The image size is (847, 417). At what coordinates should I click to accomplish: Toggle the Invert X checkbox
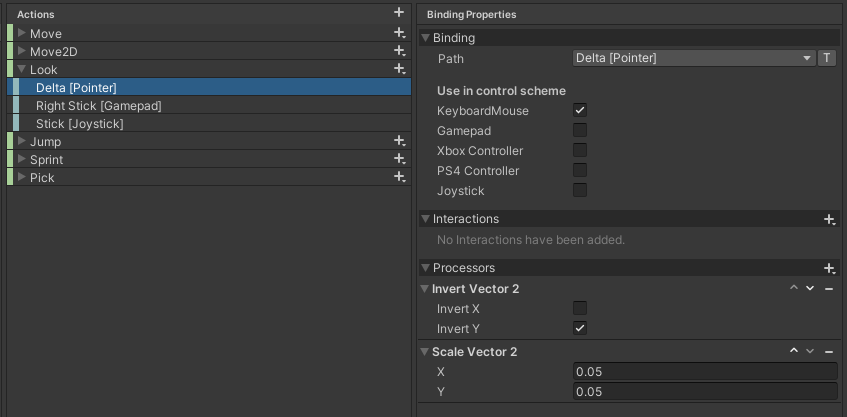580,308
